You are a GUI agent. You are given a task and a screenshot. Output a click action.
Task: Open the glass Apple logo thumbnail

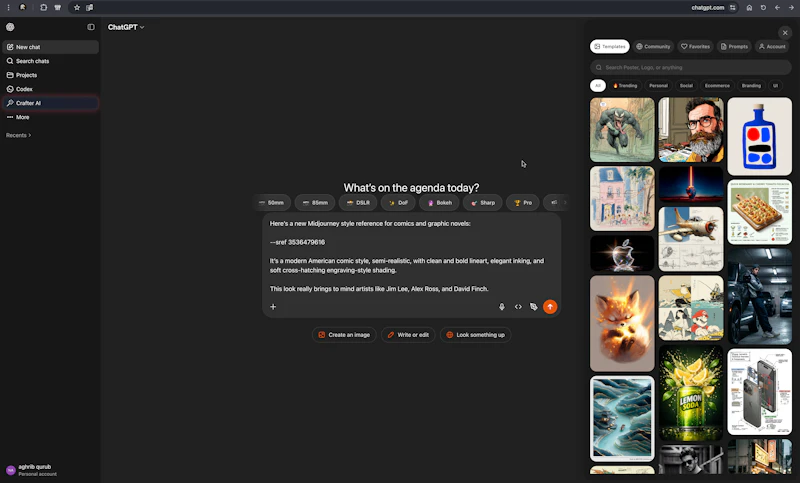(x=622, y=253)
